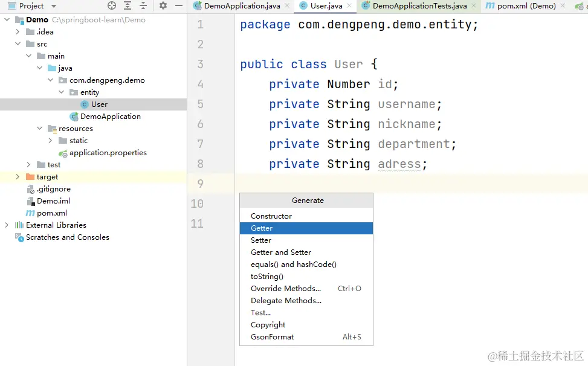The height and width of the screenshot is (366, 588).
Task: Hide the Project tool window with minus icon
Action: [x=179, y=5]
